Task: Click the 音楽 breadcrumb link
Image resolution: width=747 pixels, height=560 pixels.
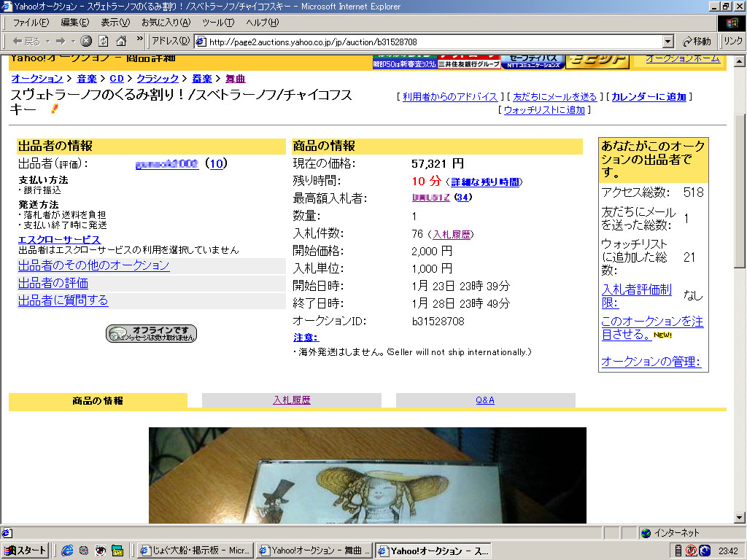Action: pos(87,79)
